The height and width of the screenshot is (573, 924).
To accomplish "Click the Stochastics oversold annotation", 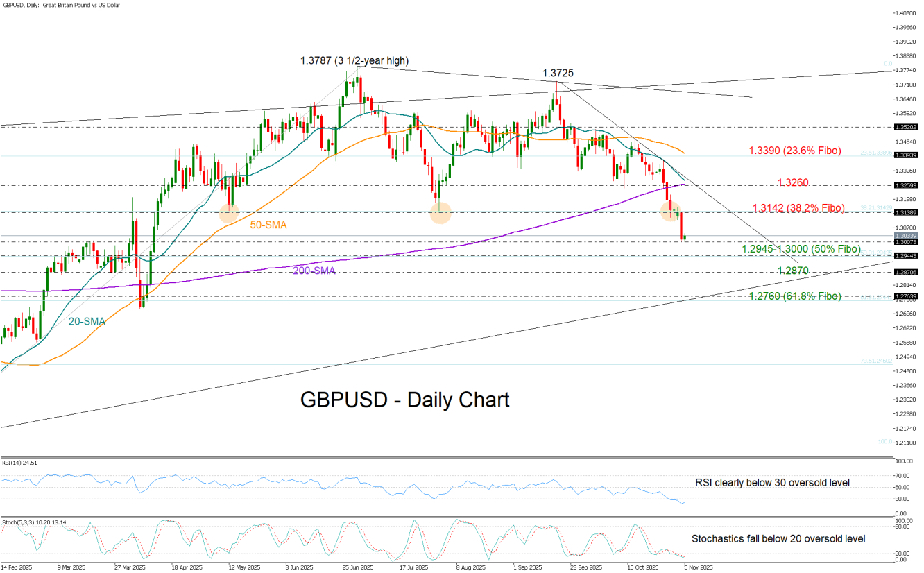I will [778, 538].
